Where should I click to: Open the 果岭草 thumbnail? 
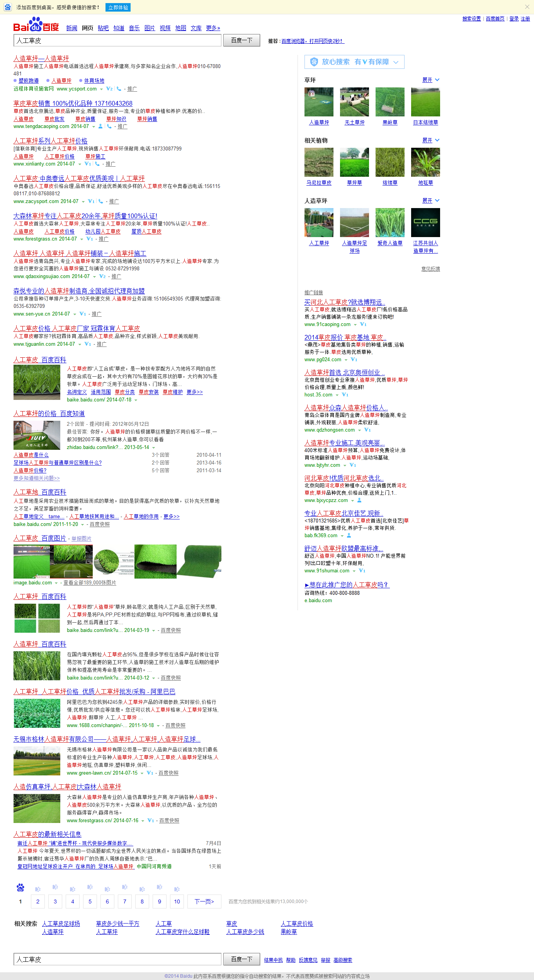390,102
